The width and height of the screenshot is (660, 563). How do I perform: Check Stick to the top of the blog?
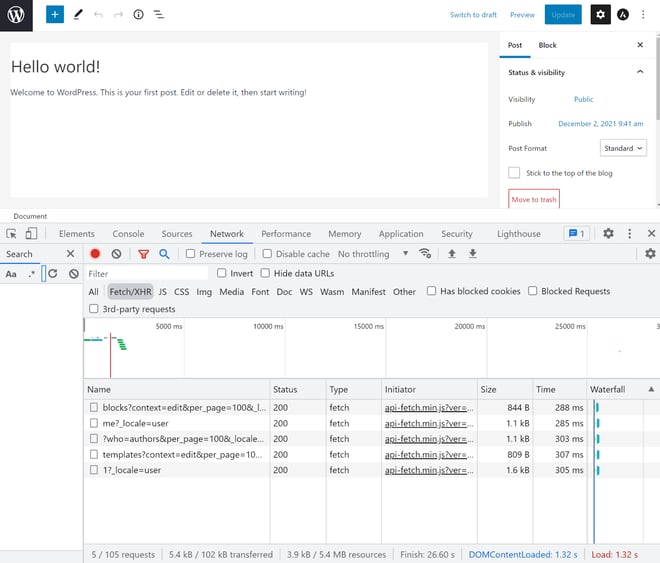514,173
